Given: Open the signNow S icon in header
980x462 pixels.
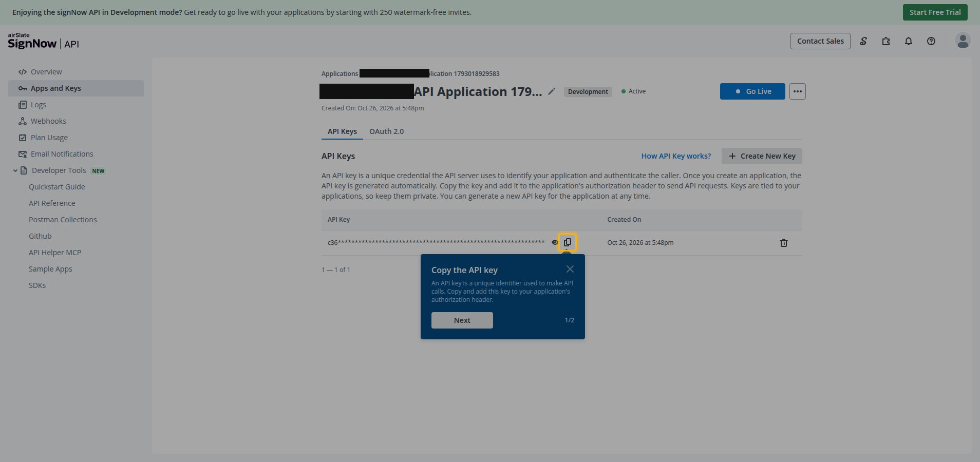Looking at the screenshot, I should click(863, 41).
